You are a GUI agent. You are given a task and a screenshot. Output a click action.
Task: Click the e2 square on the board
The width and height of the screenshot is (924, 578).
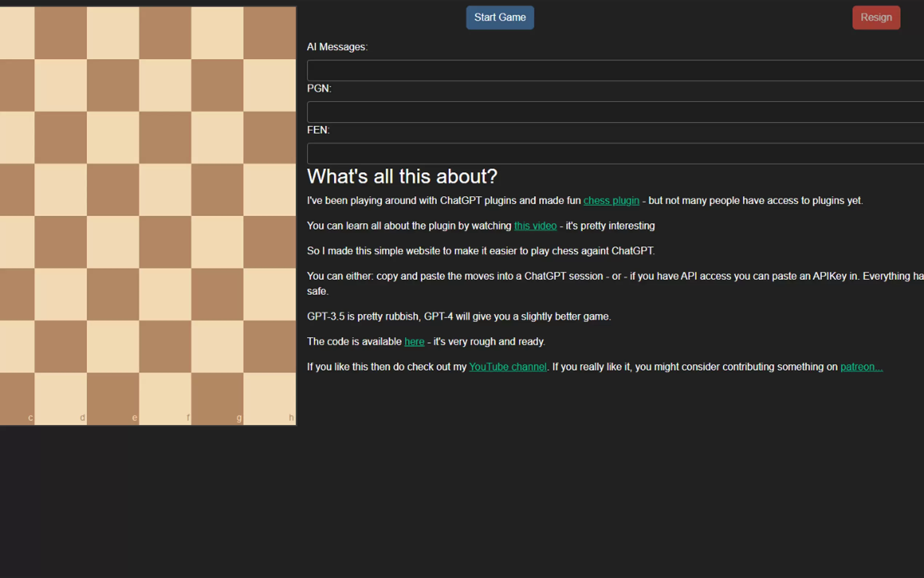113,347
